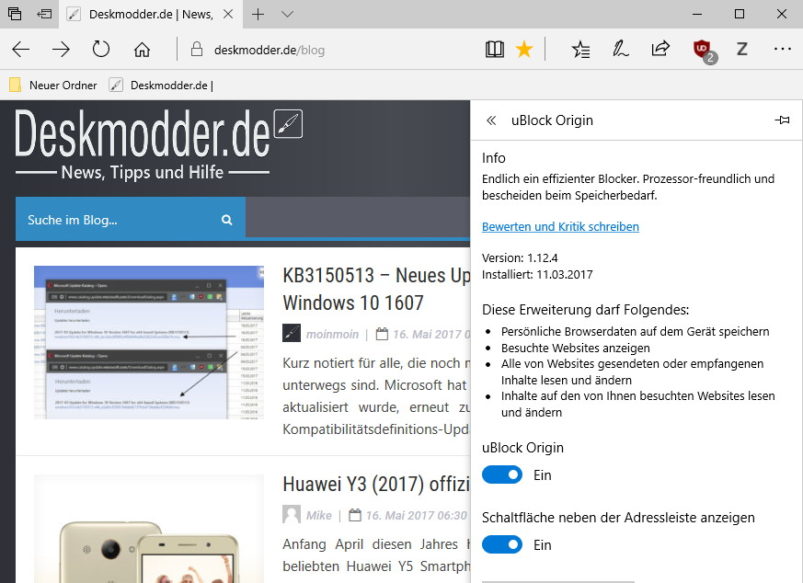Turn off Schaltfläche neben der Adressleiste anzeigen
The image size is (803, 583).
[503, 544]
